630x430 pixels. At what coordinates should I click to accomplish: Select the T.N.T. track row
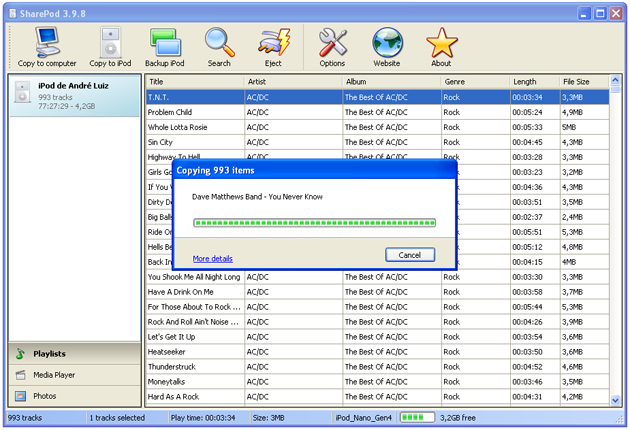point(378,97)
